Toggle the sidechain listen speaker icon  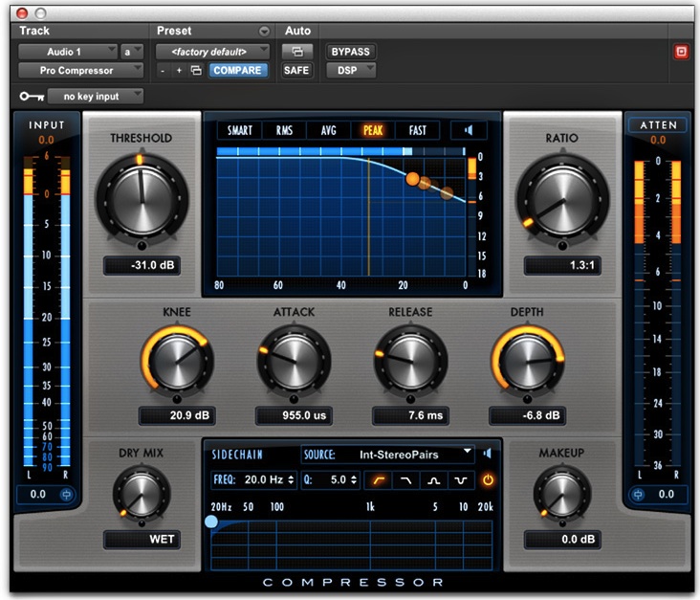pyautogui.click(x=487, y=454)
